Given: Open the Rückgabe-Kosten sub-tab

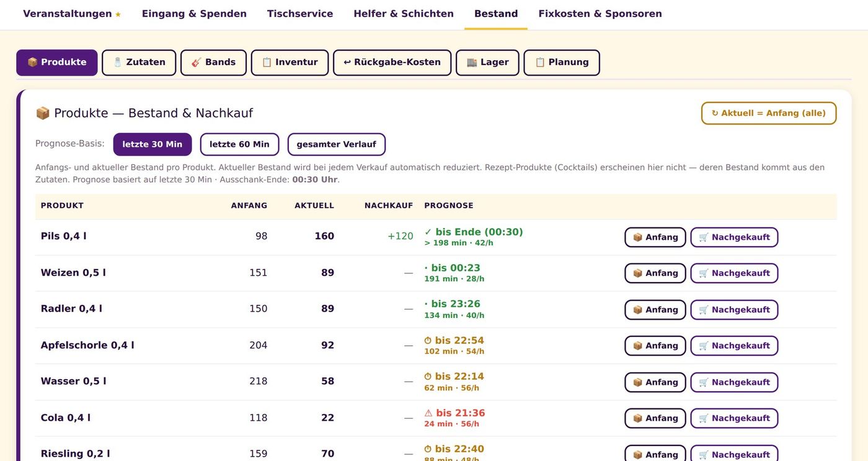Looking at the screenshot, I should pyautogui.click(x=392, y=63).
